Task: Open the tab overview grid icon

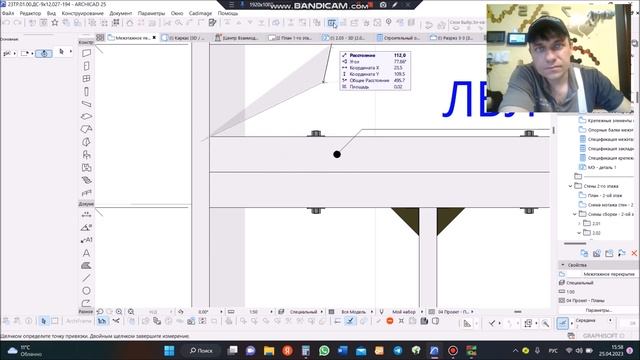Action: [x=100, y=38]
